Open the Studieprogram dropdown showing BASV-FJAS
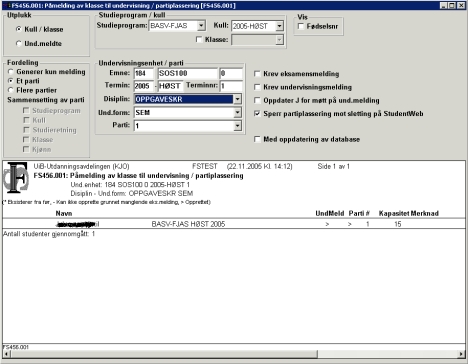468x364 pixels. point(201,26)
